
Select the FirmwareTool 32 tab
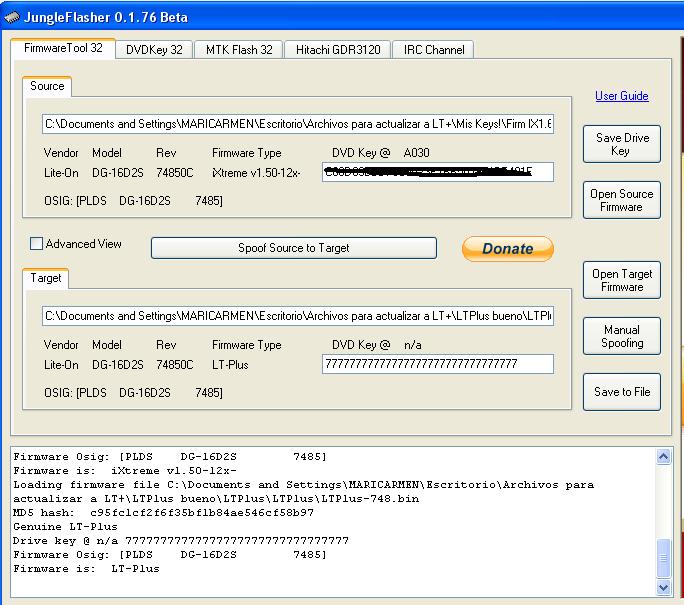click(x=63, y=48)
